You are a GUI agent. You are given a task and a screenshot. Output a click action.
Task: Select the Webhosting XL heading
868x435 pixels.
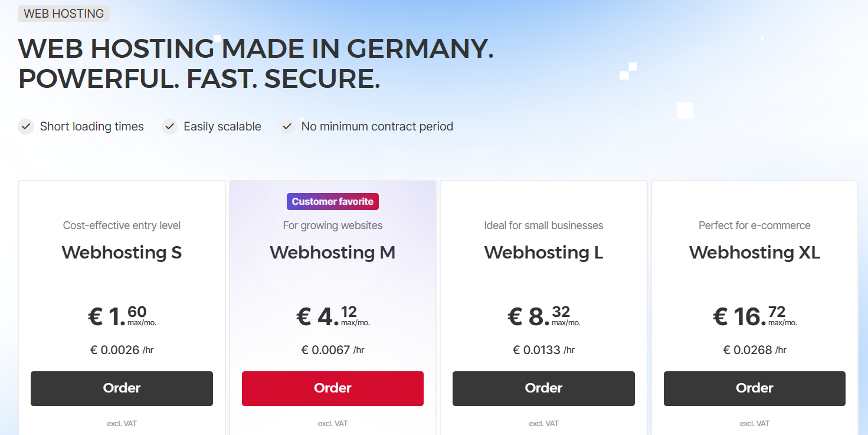click(x=754, y=253)
